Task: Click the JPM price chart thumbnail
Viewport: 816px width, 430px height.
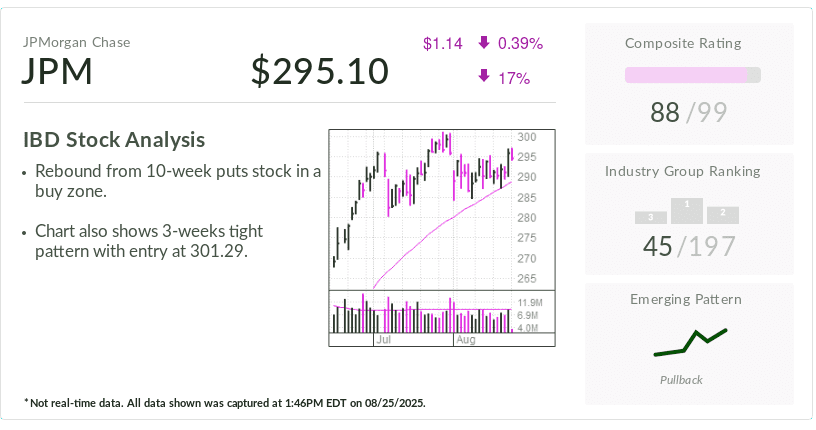Action: coord(442,237)
